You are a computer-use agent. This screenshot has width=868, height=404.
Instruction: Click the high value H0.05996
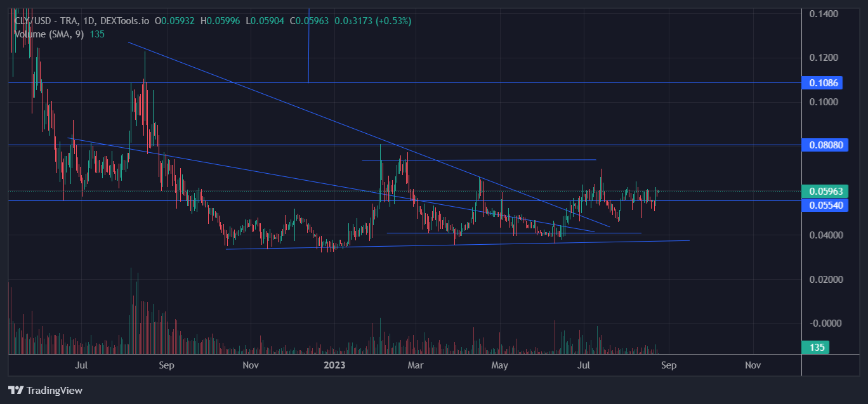pyautogui.click(x=221, y=21)
